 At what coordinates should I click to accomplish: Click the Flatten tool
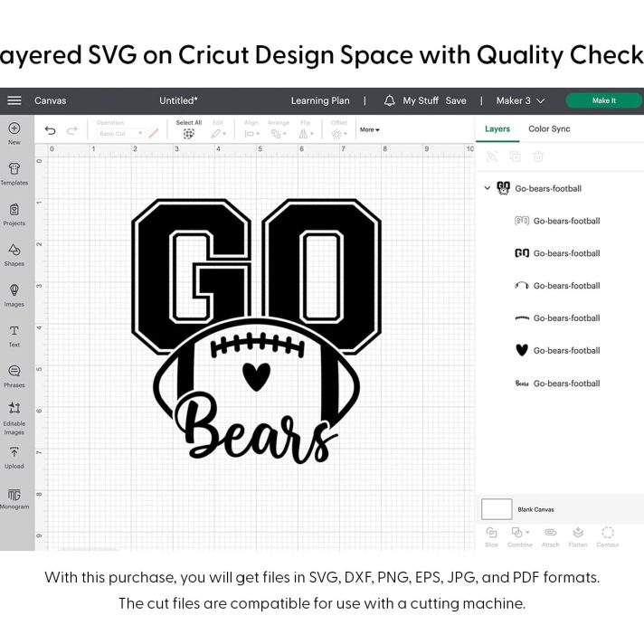(x=578, y=536)
